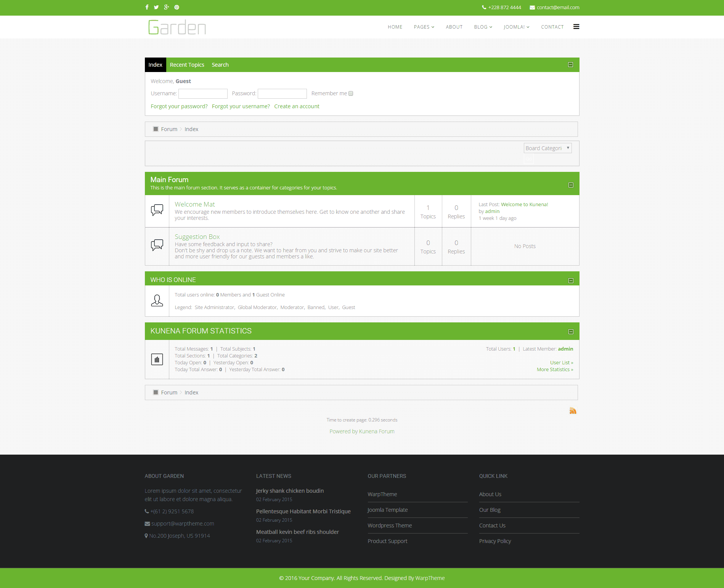This screenshot has width=724, height=588.
Task: Click the Create an account link
Action: (296, 106)
